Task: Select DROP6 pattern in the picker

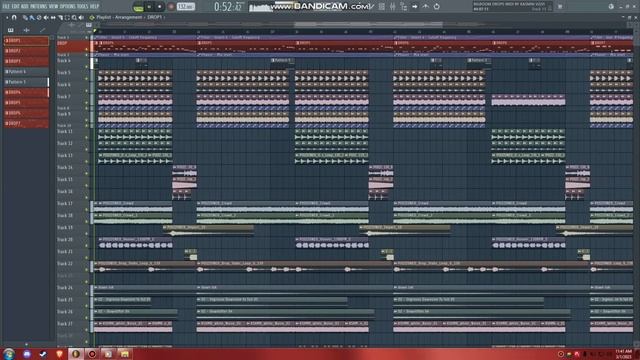Action: tap(27, 113)
